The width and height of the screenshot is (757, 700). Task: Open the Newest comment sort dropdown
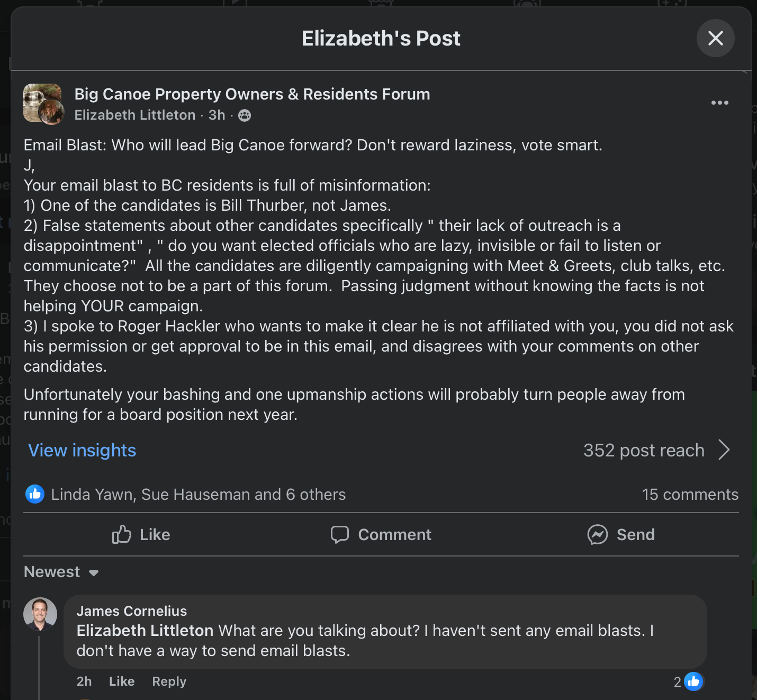click(61, 572)
